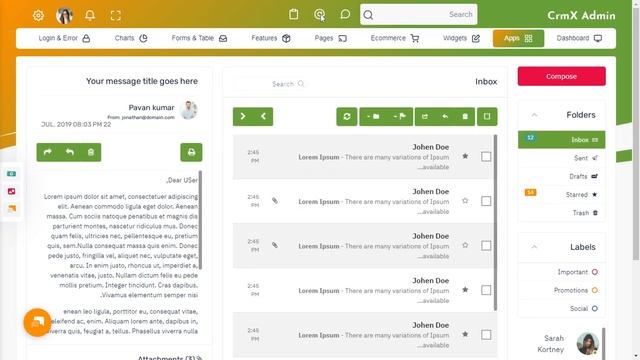Open the Trash folder
This screenshot has width=640, height=360.
[562, 213]
